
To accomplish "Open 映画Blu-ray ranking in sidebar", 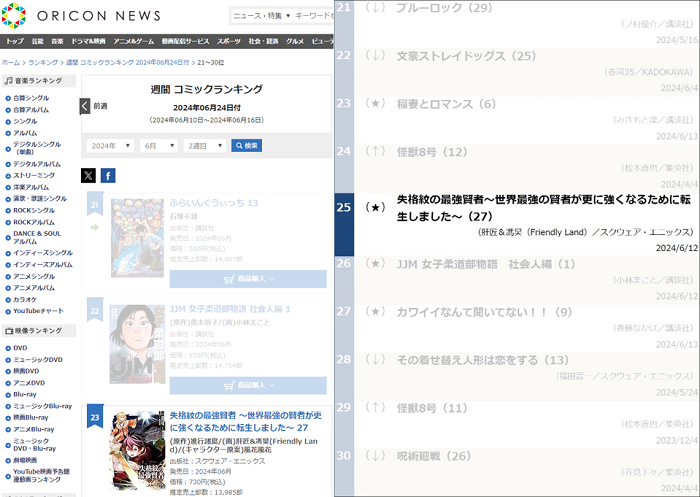I will (x=31, y=418).
